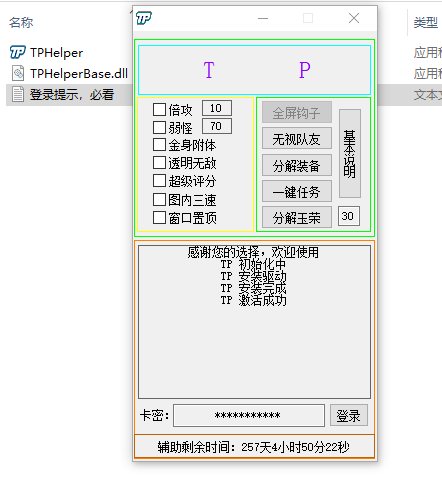The height and width of the screenshot is (478, 442).
Task: Minimize the TP helper window
Action: pos(263,18)
